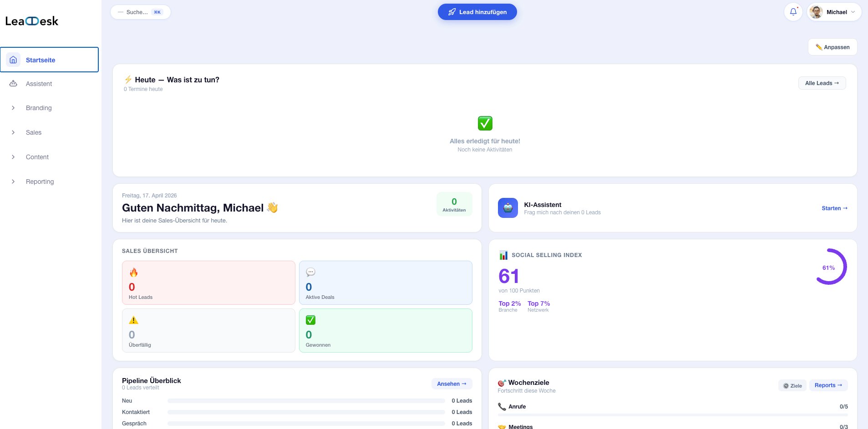Screen dimensions: 868x429
Task: Expand the Branding sidebar section
Action: coord(38,108)
